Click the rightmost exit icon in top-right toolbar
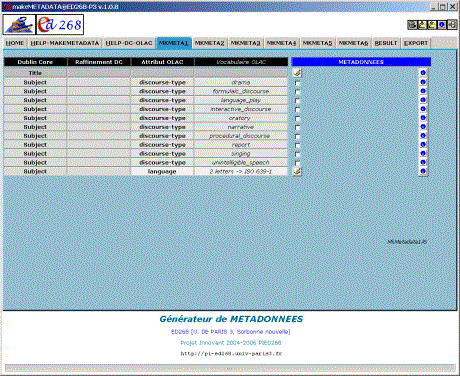The image size is (460, 376). pos(452,25)
